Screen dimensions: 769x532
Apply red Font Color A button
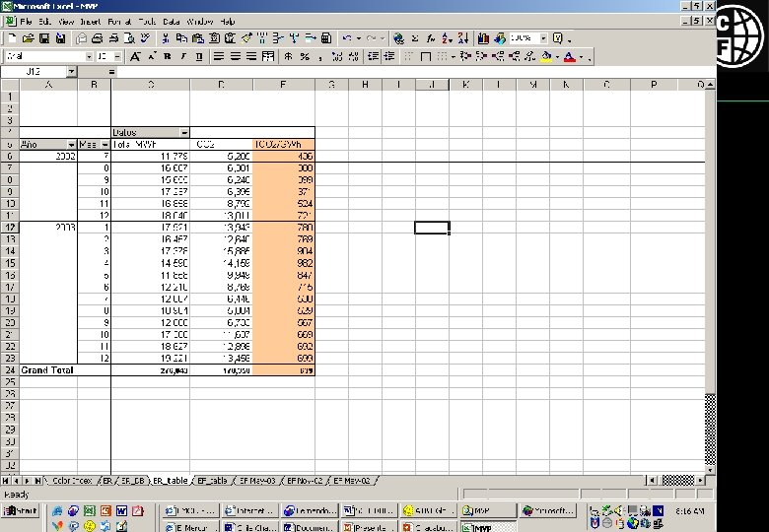(x=570, y=57)
